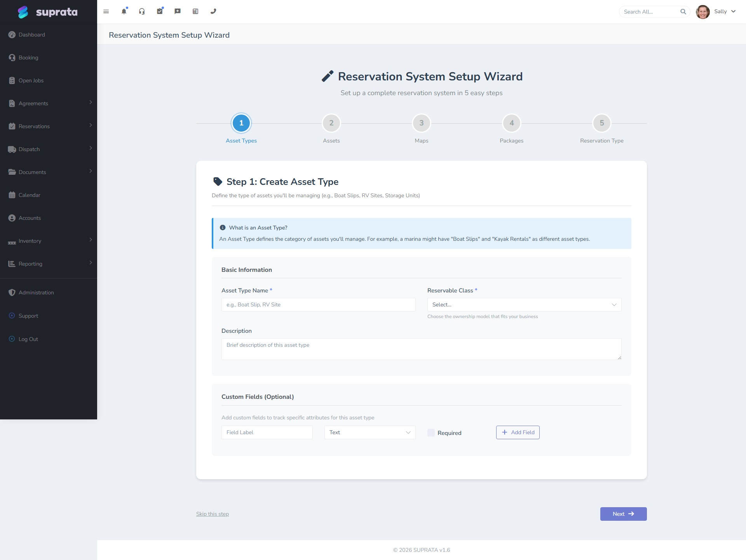The image size is (746, 560).
Task: Click the info icon beside What is an Asset Type
Action: tap(223, 228)
